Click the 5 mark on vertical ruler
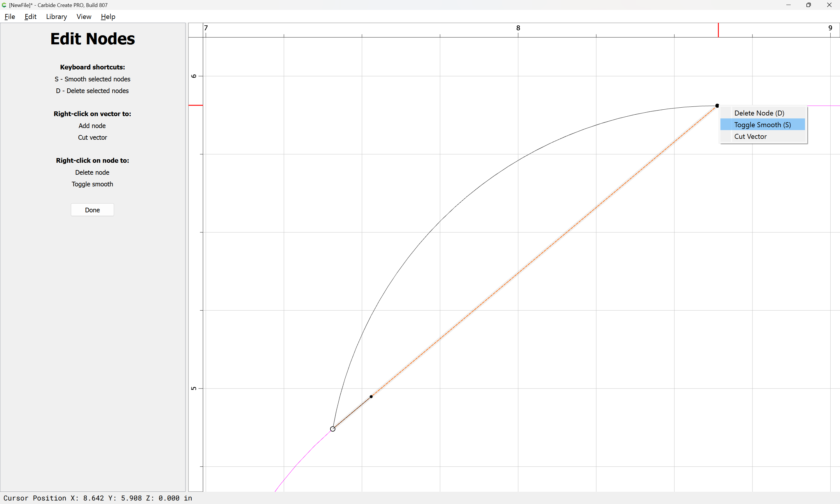The height and width of the screenshot is (504, 840). (x=194, y=388)
